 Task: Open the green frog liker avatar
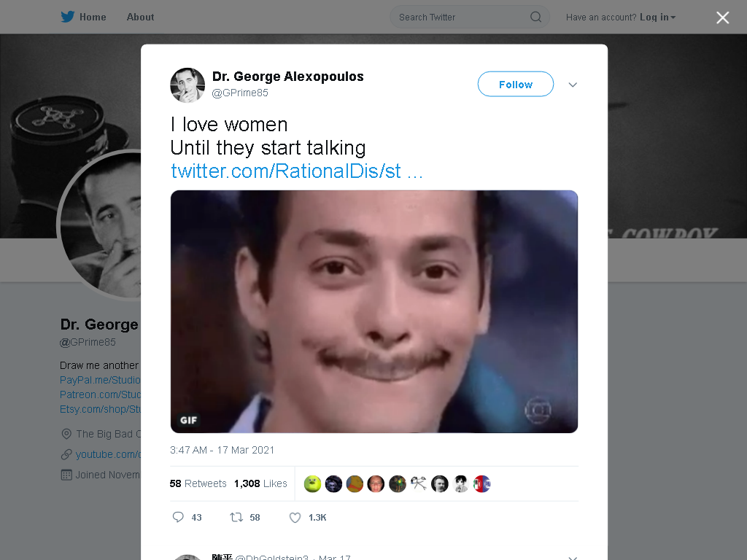click(x=312, y=484)
